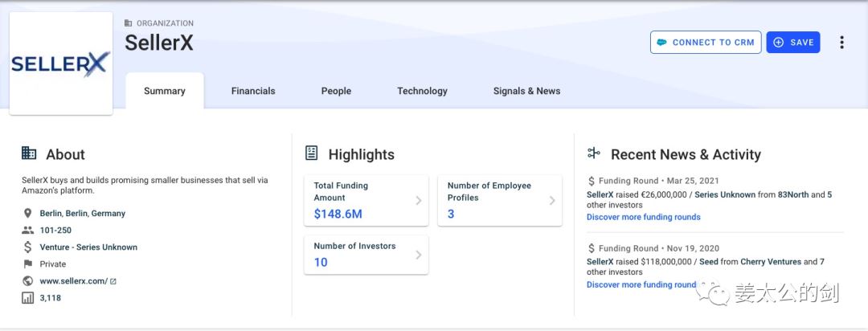Image resolution: width=868 pixels, height=331 pixels.
Task: Click the external link icon after sellerx.com
Action: 113,281
